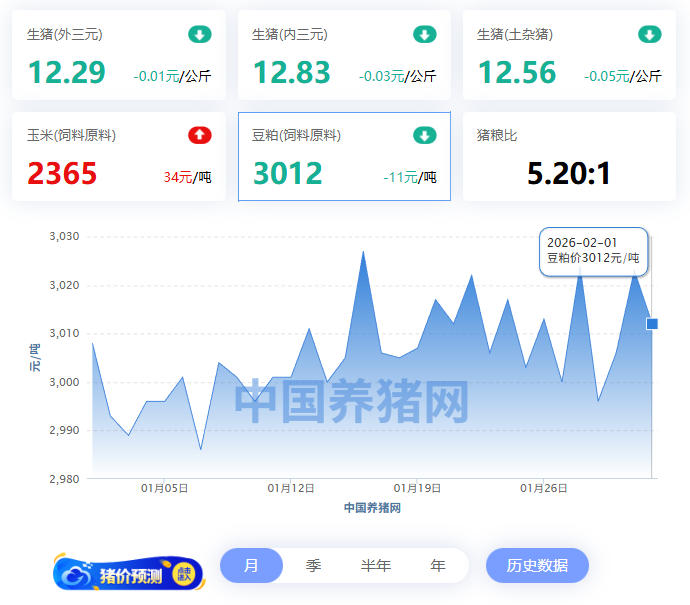Switch chart to 半年 range

376,565
